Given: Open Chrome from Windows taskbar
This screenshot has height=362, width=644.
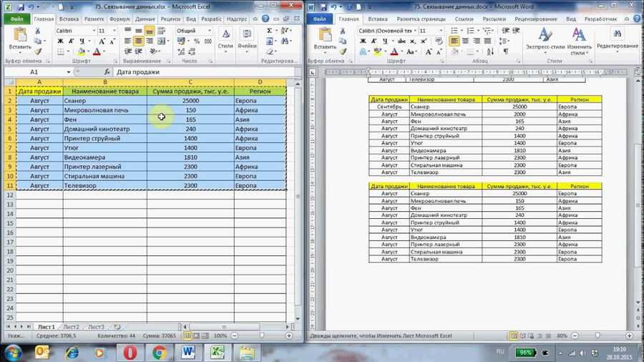Looking at the screenshot, I should tap(160, 353).
